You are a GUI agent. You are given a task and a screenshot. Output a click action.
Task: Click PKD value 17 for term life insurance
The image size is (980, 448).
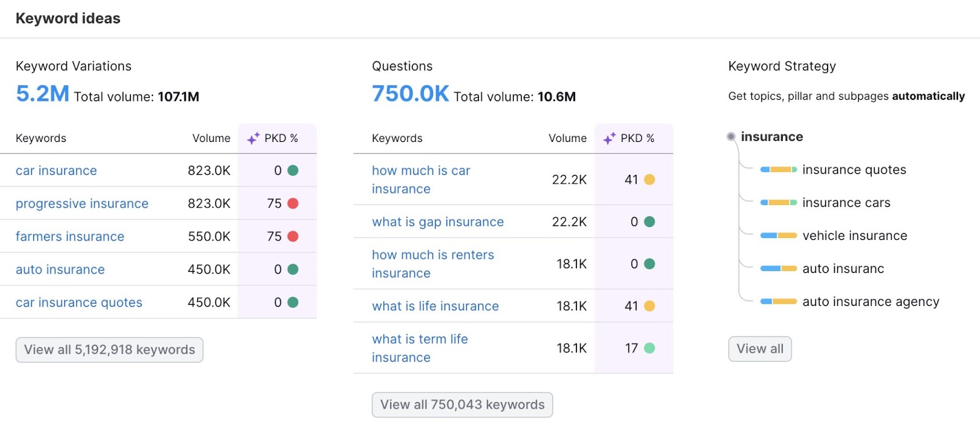[631, 349]
